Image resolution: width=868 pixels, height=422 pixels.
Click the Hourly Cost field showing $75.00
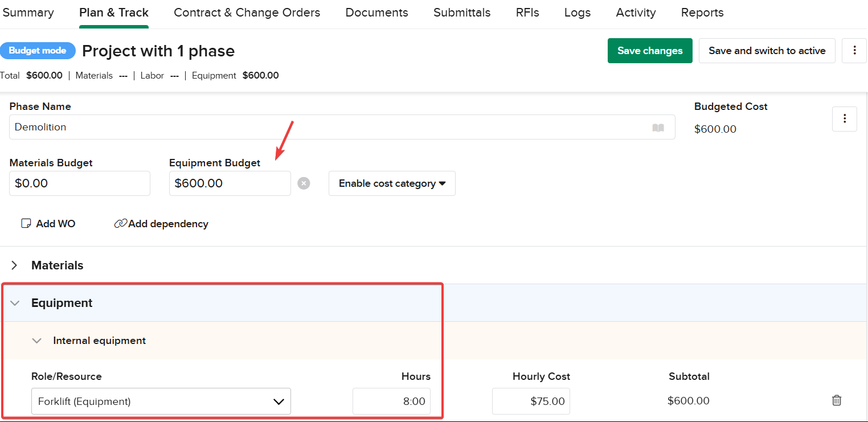click(x=531, y=401)
